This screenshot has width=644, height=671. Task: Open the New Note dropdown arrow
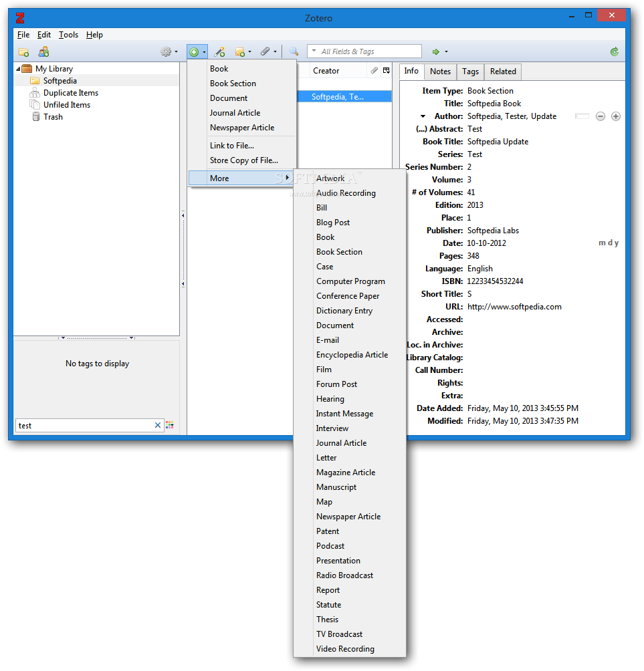point(249,52)
